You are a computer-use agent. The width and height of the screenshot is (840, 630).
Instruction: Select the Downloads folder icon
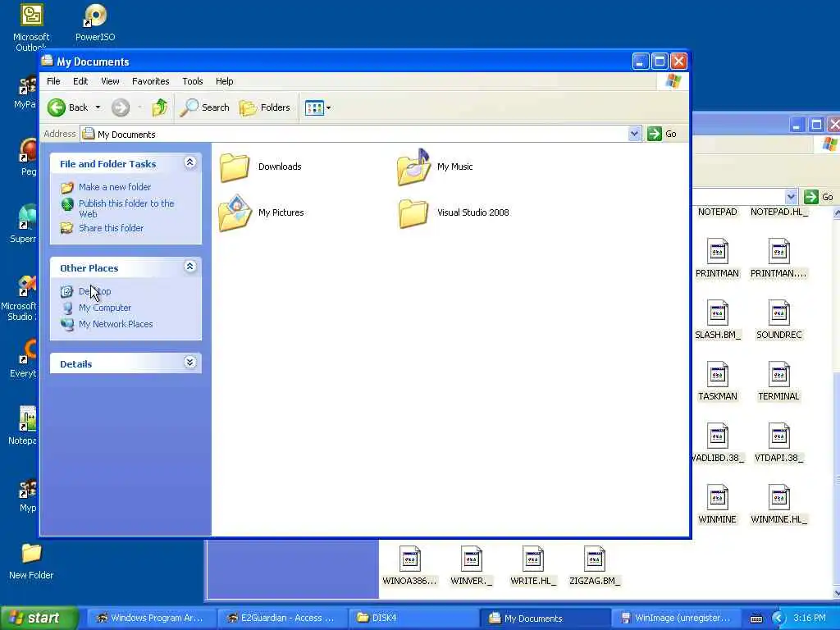(234, 167)
